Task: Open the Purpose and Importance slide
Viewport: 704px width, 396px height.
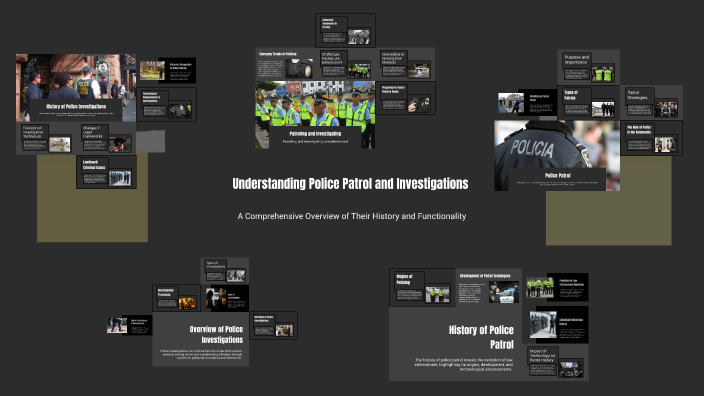Action: click(x=589, y=67)
